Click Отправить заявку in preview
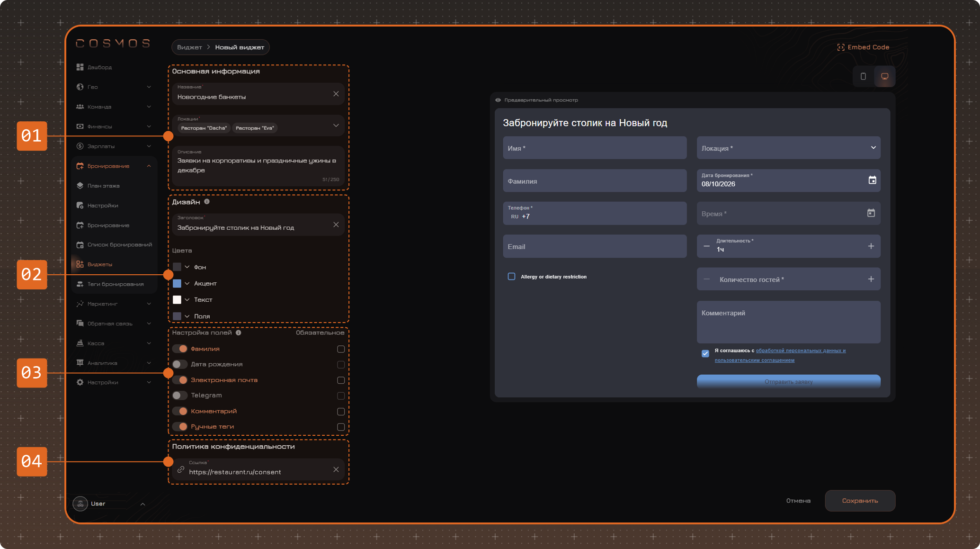Image resolution: width=980 pixels, height=549 pixels. (788, 382)
